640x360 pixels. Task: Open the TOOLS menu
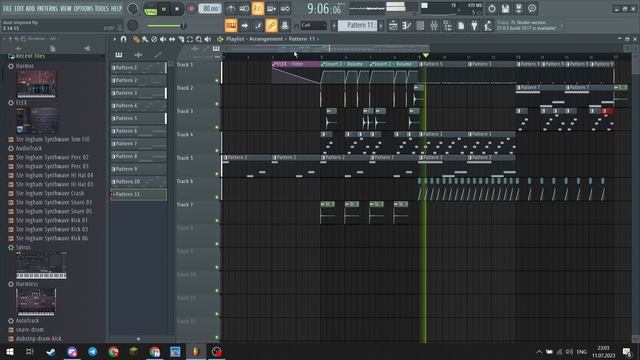[102, 8]
